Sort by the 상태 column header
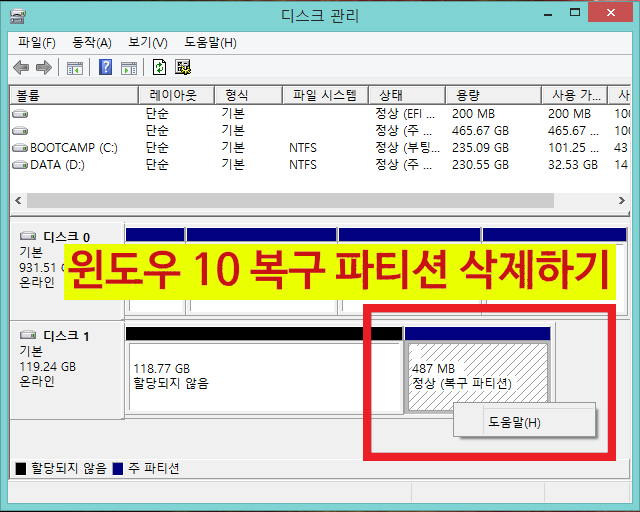Image resolution: width=640 pixels, height=512 pixels. pyautogui.click(x=407, y=96)
